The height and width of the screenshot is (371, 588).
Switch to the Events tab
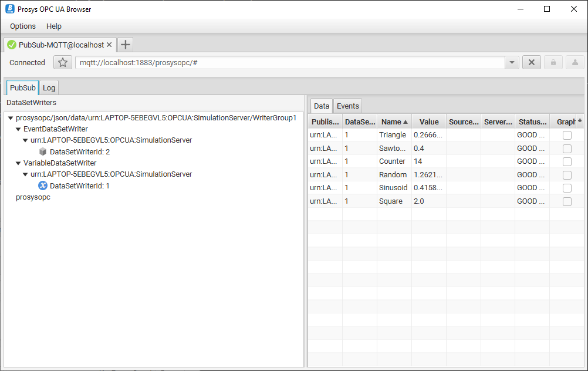click(x=347, y=106)
